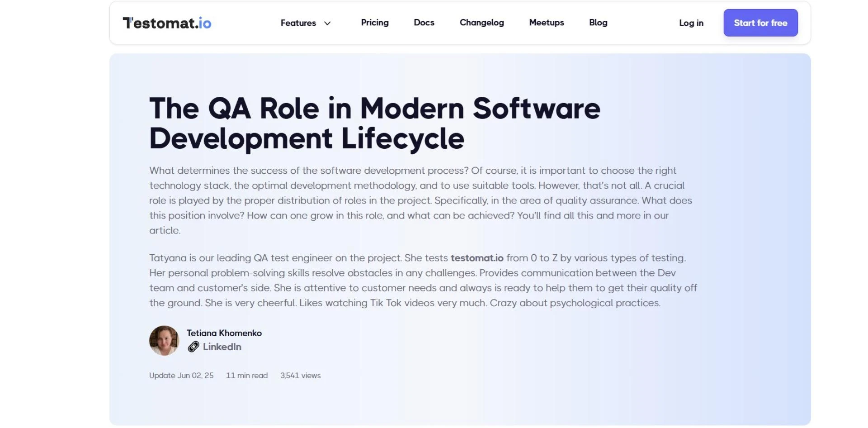Viewport: 868px width, 428px height.
Task: Visit the Meetups page
Action: [546, 23]
